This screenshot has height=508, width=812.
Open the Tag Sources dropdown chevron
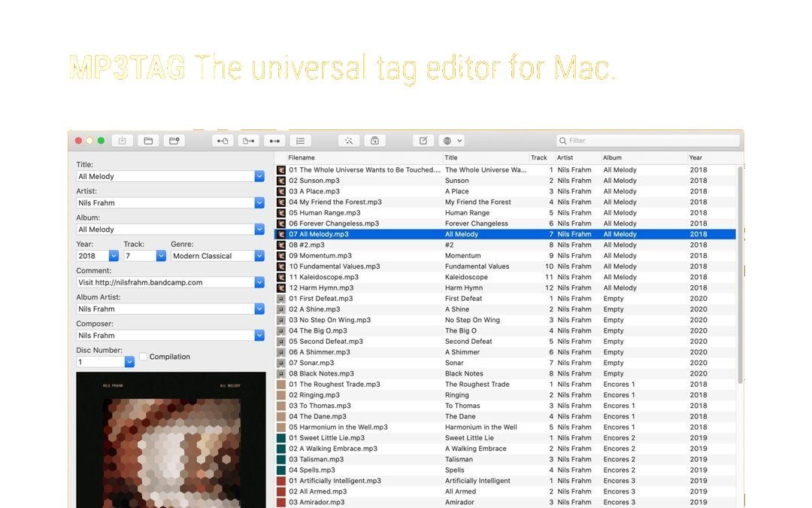coord(459,141)
